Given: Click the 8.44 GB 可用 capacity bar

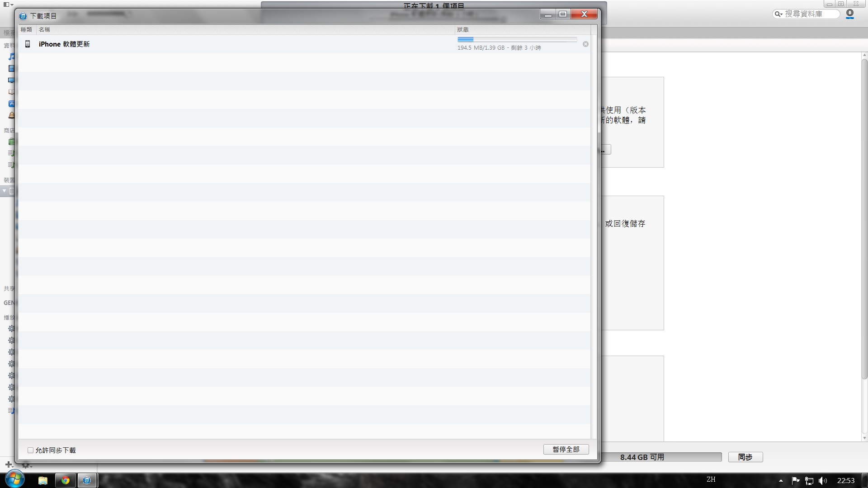Looking at the screenshot, I should [661, 457].
